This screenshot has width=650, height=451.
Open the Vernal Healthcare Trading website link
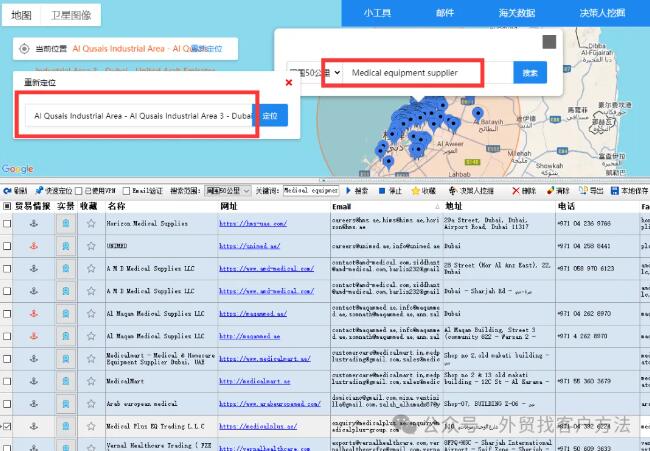click(264, 448)
